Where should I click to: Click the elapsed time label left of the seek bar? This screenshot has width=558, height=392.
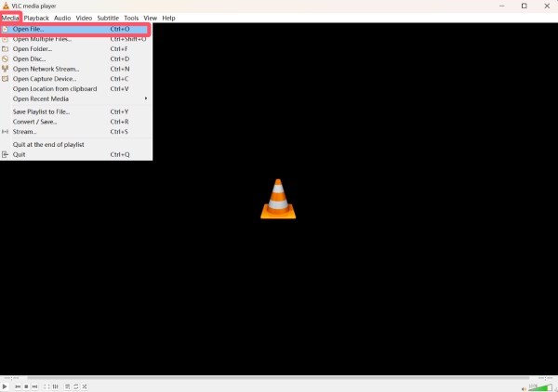[x=12, y=378]
